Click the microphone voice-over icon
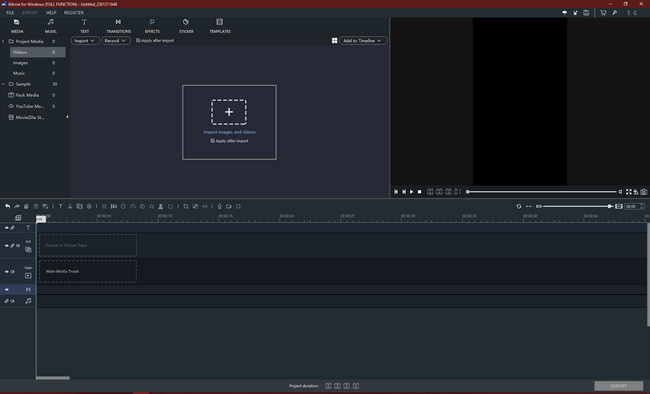Viewport: 650px width, 394px height. click(x=220, y=206)
